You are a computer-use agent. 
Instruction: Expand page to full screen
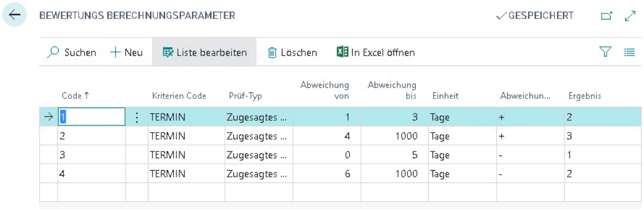[x=629, y=16]
